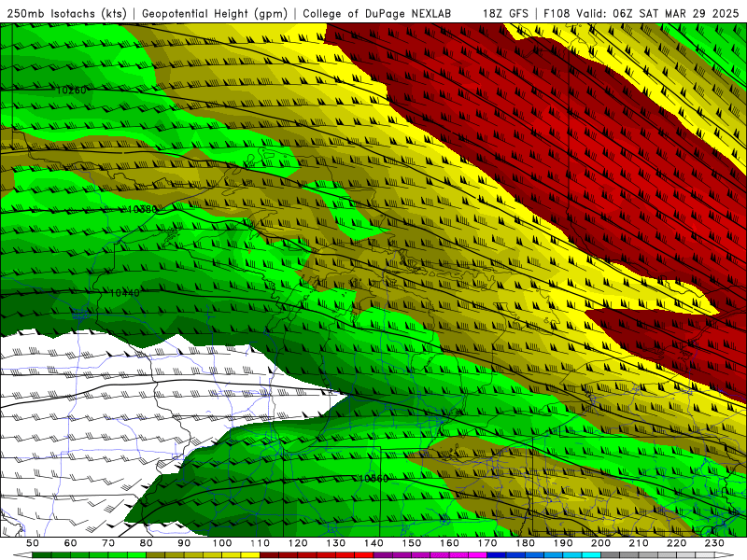This screenshot has width=747, height=560.
Task: Click the 10380 height contour label
Action: (142, 209)
